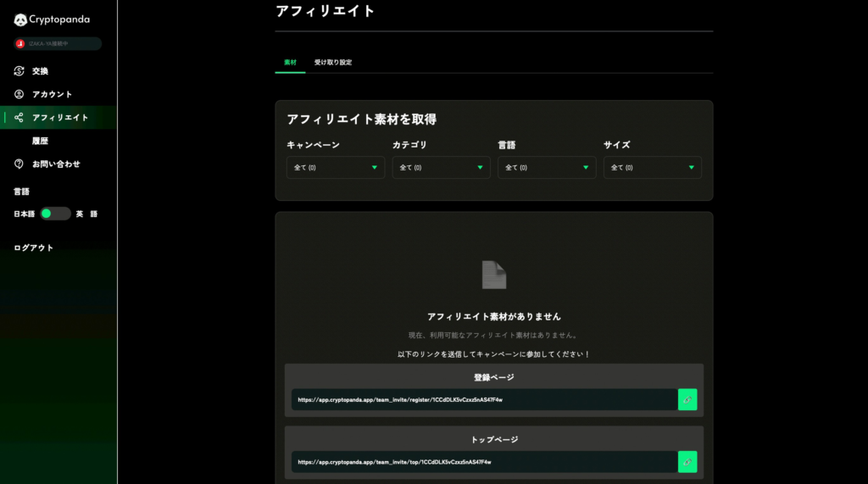The height and width of the screenshot is (484, 868).
Task: Open the キャンペーン dropdown
Action: pos(336,168)
